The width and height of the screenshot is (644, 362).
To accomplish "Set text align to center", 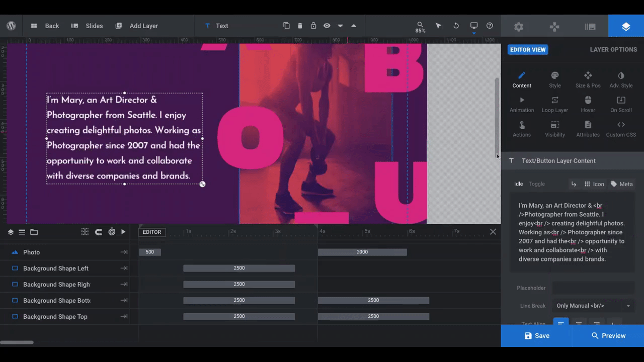I will (x=579, y=323).
